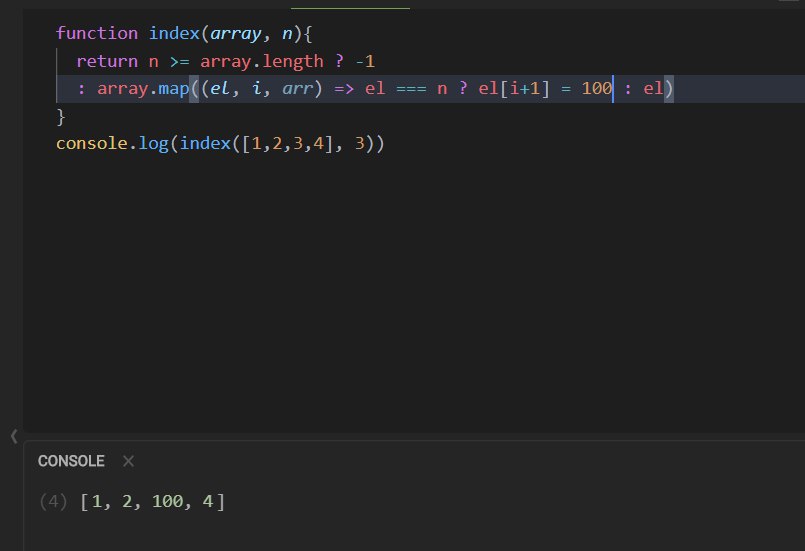
Task: Click the '(4)' array length indicator in console
Action: click(x=53, y=501)
